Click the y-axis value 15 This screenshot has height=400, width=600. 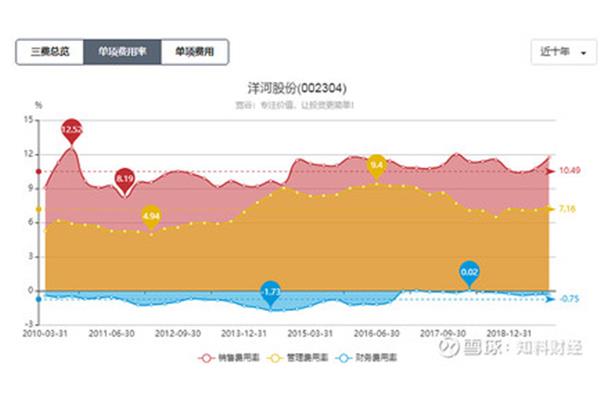(28, 120)
